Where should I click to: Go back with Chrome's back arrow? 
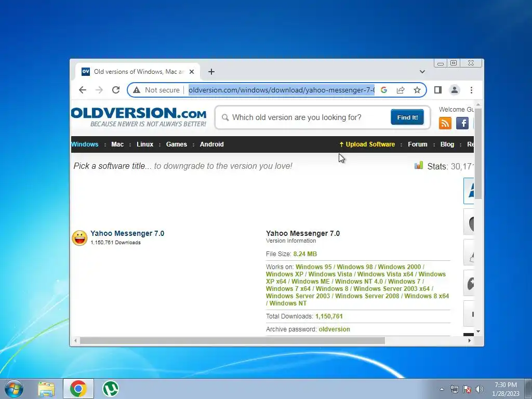(x=83, y=90)
